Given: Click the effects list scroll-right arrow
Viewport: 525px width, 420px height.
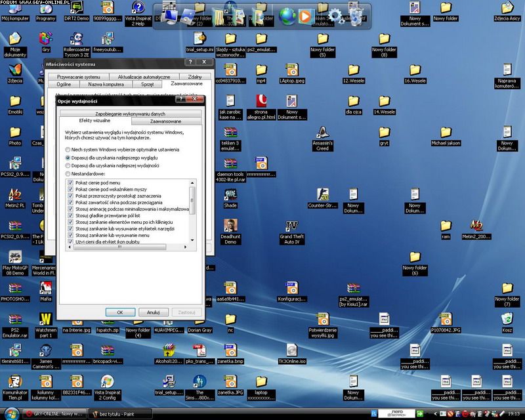Looking at the screenshot, I should [x=185, y=247].
